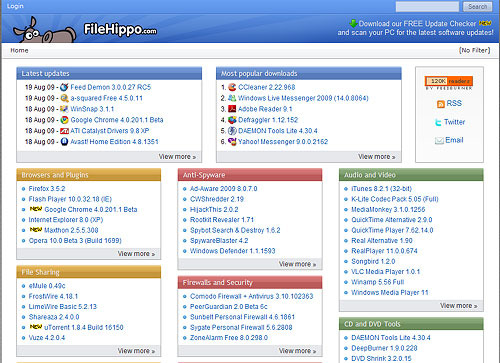The width and height of the screenshot is (500, 363).
Task: Open DeepBurner 1.9.0.228 link
Action: pyautogui.click(x=384, y=348)
